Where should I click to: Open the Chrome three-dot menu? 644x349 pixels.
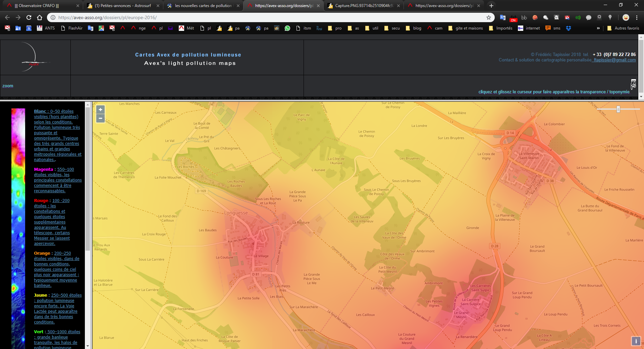tap(637, 17)
